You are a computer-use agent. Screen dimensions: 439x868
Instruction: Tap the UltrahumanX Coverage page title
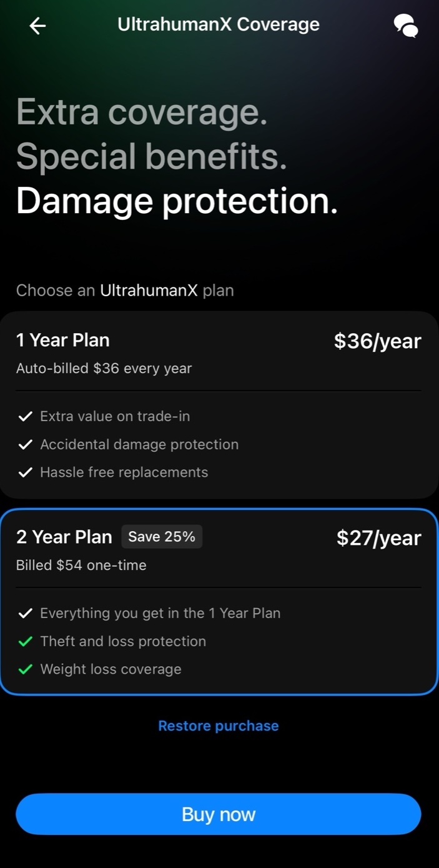click(x=219, y=24)
